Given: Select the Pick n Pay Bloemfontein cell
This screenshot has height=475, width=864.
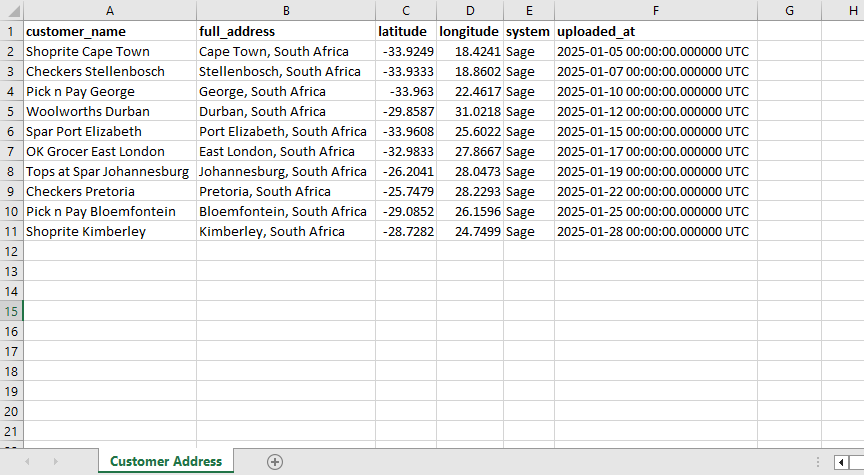Looking at the screenshot, I should [x=110, y=211].
